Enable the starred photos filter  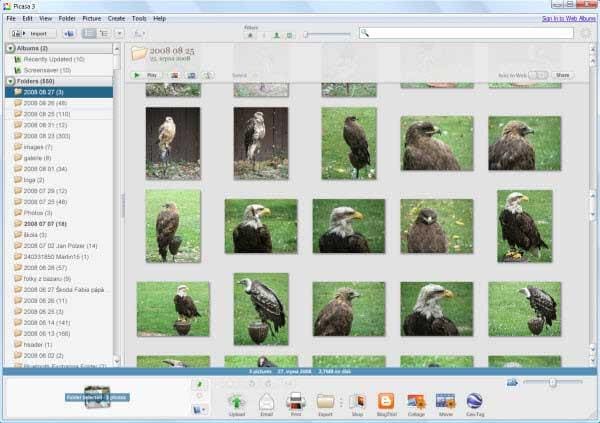point(250,35)
